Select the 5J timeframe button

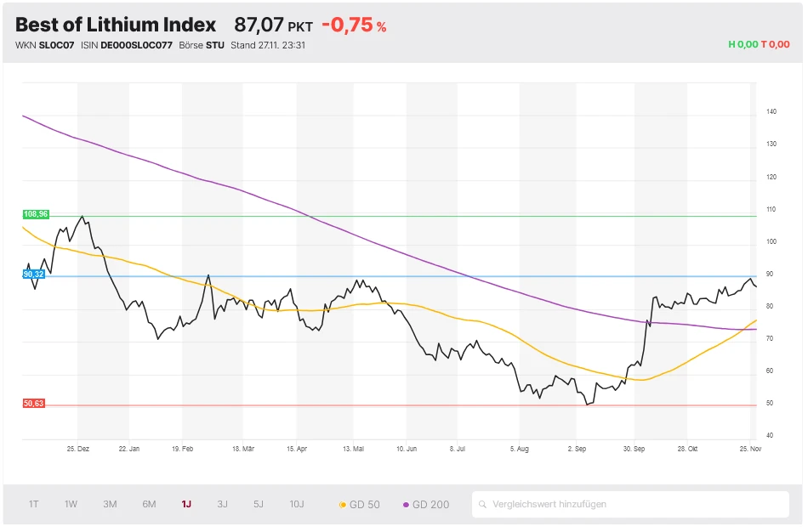259,504
